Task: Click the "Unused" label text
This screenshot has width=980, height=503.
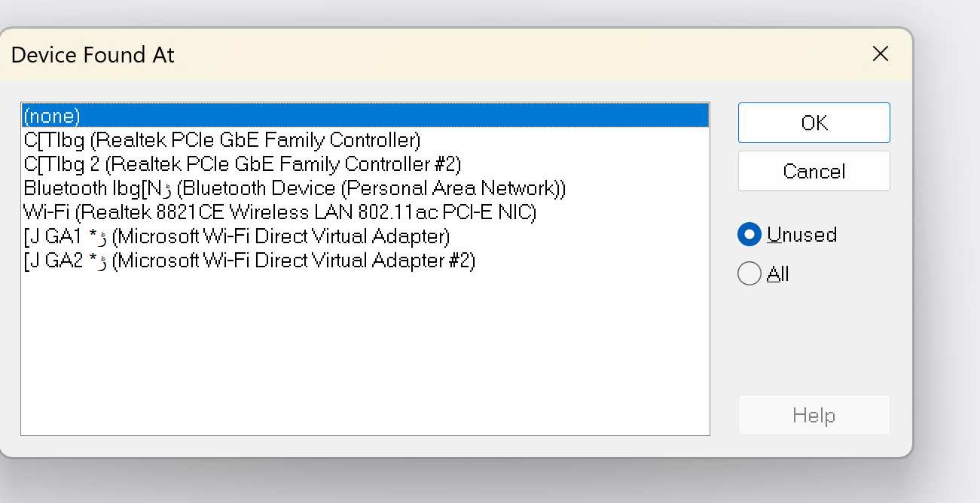Action: [x=801, y=235]
